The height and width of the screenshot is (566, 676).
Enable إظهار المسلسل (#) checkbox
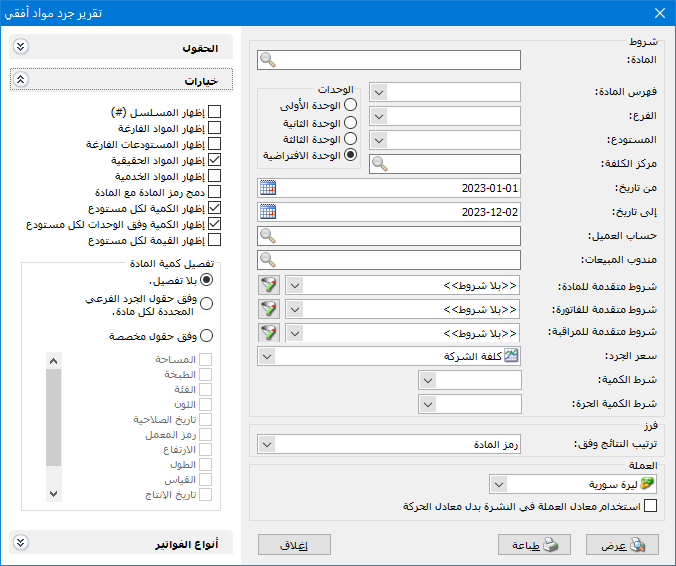pyautogui.click(x=214, y=112)
